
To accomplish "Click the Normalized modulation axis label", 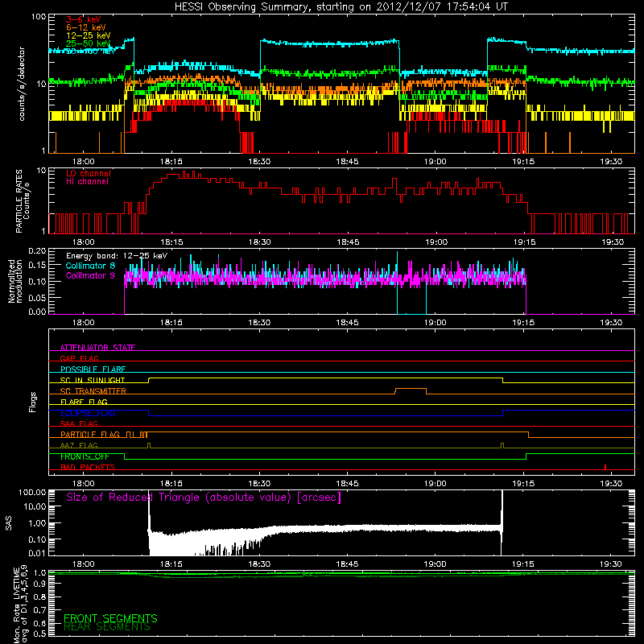I will coord(14,281).
